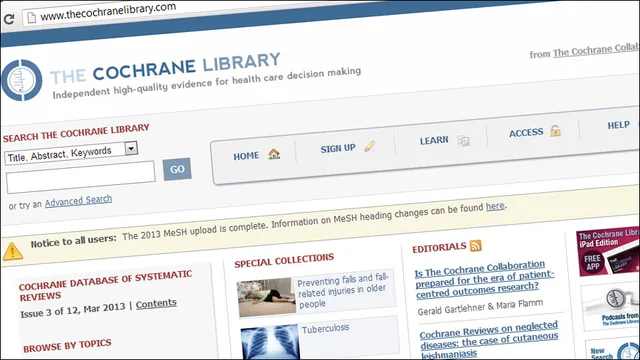Reload the page using the browser refresh icon
Screen dimensions: 640x360
[x=9, y=18]
